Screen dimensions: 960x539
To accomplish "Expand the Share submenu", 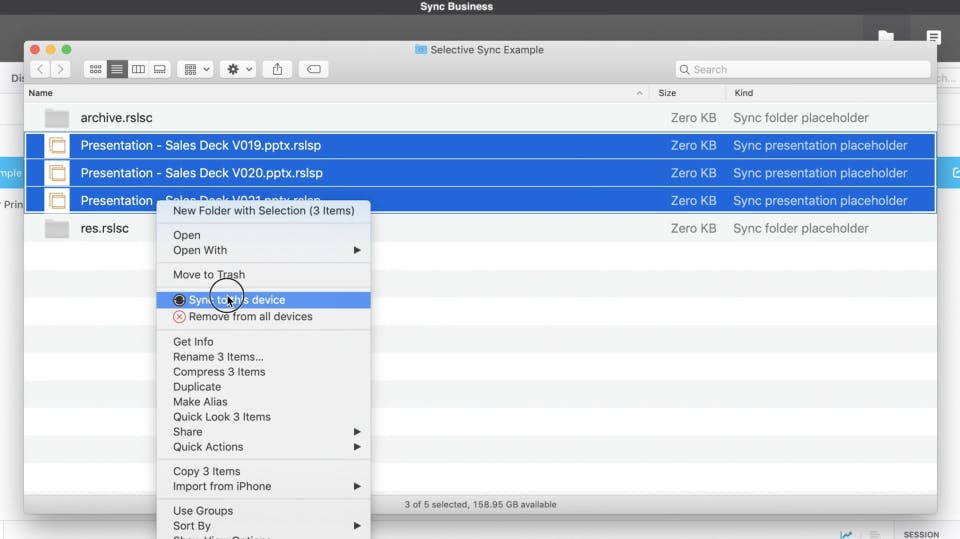I will tap(263, 432).
